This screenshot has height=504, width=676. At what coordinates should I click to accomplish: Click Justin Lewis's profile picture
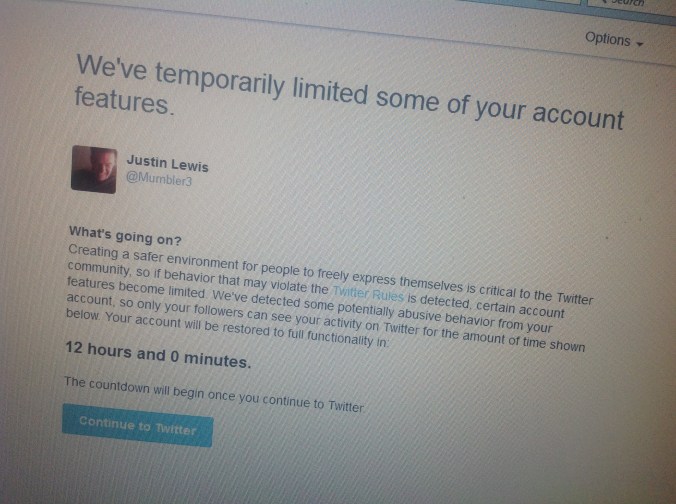(x=94, y=168)
